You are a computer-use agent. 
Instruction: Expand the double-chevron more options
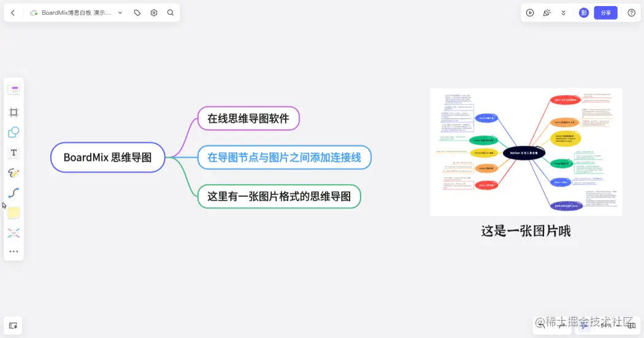(x=564, y=13)
